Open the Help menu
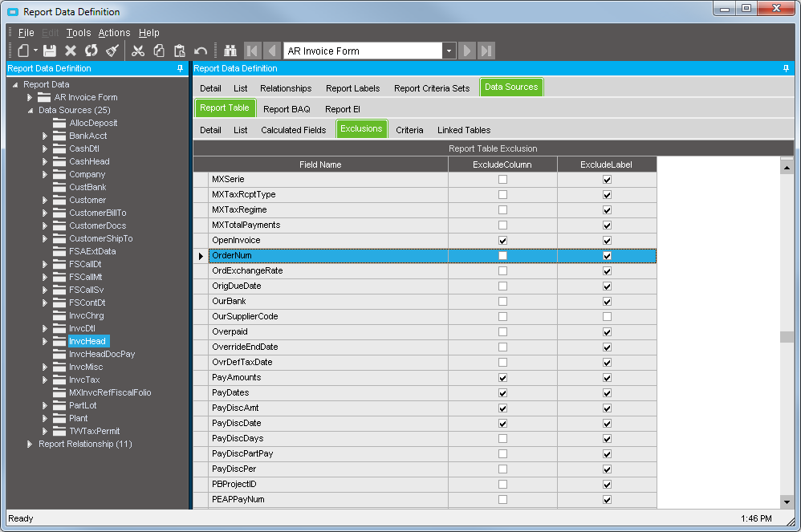This screenshot has height=532, width=801. [x=149, y=33]
